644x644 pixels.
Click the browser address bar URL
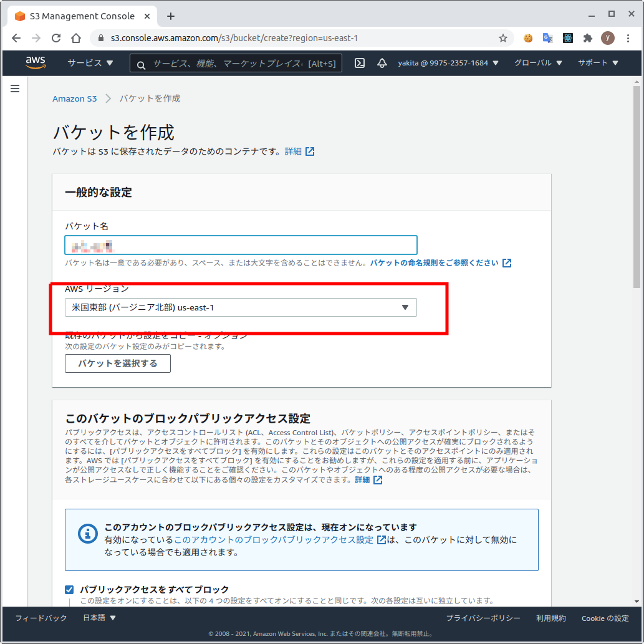point(234,38)
